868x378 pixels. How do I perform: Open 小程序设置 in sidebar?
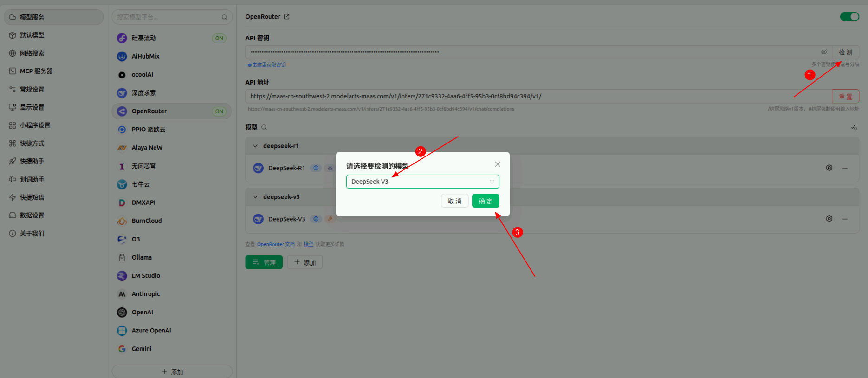[x=54, y=125]
